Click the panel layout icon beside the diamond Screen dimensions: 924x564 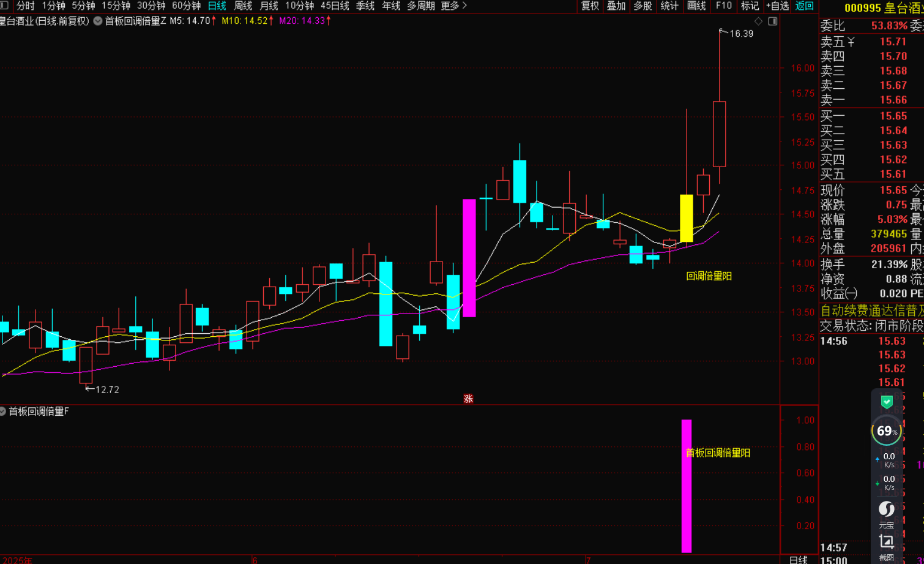click(x=773, y=21)
